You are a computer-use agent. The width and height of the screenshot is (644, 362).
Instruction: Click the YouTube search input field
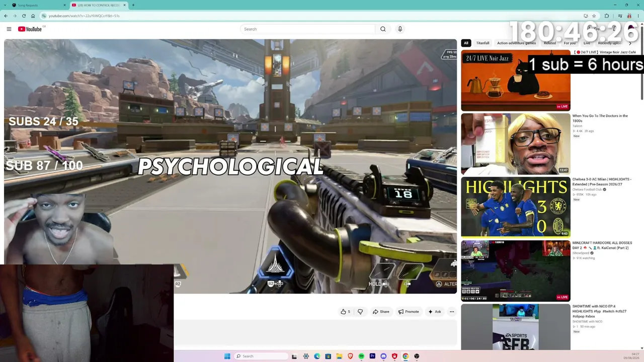coord(307,29)
